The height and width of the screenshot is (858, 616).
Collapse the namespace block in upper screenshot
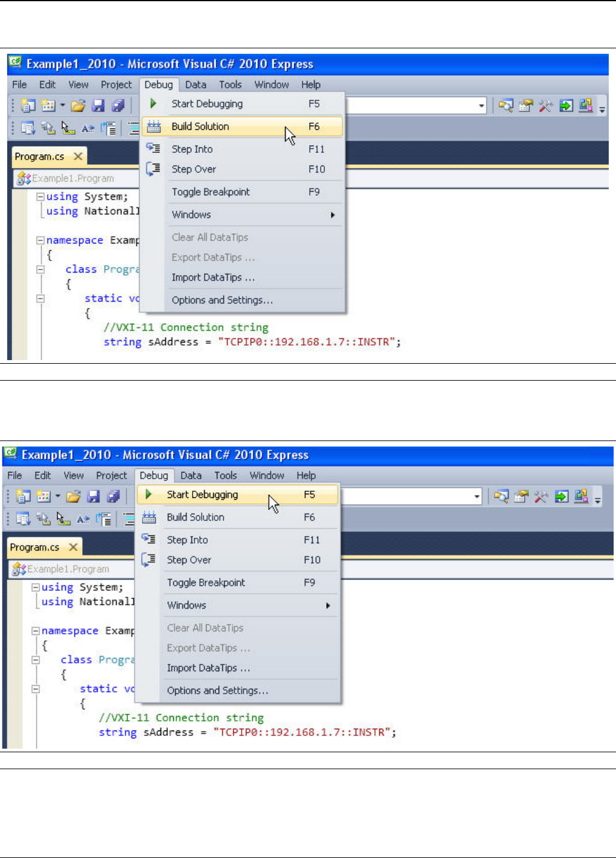(x=40, y=240)
